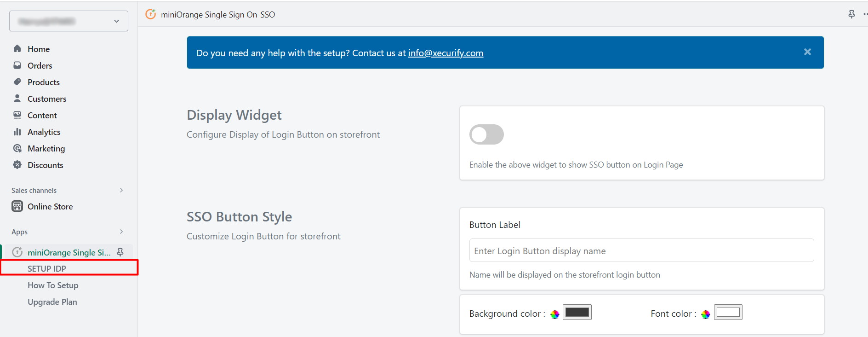The width and height of the screenshot is (868, 337).
Task: Click the miniOrange logo in page header
Action: [151, 14]
